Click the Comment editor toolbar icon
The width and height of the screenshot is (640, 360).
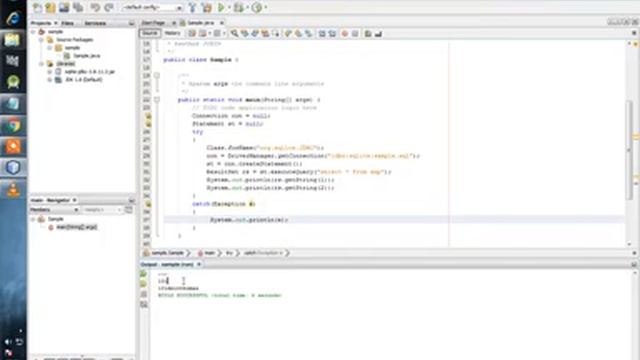point(368,33)
